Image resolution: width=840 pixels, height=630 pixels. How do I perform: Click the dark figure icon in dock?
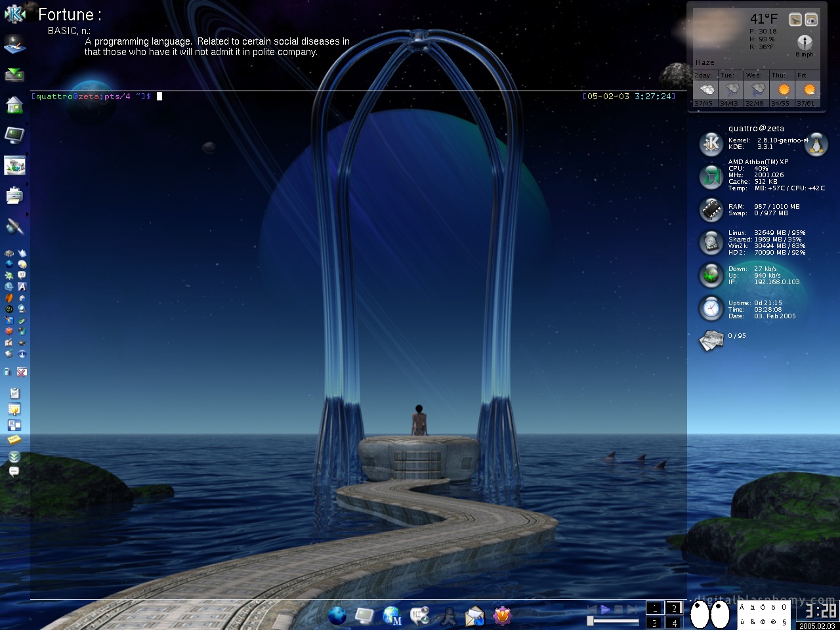tap(448, 616)
